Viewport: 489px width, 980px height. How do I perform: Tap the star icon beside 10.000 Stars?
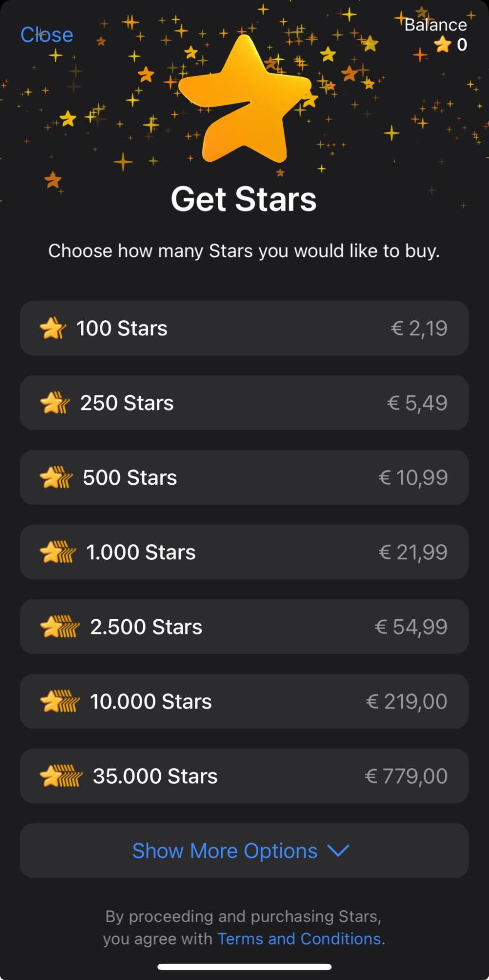tap(59, 701)
